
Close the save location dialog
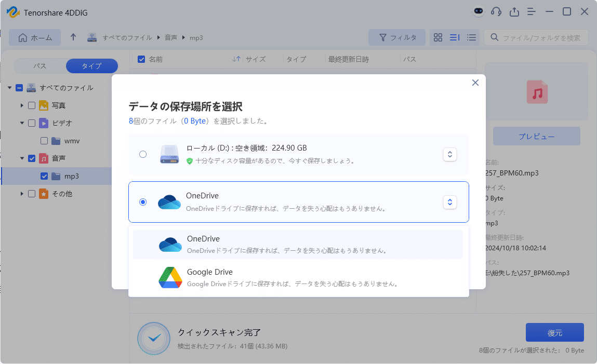(x=475, y=83)
